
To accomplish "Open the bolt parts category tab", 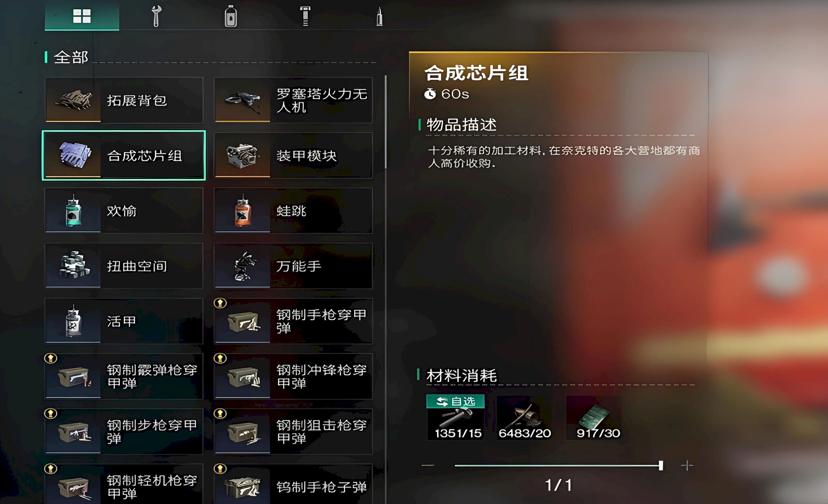I will pyautogui.click(x=305, y=16).
